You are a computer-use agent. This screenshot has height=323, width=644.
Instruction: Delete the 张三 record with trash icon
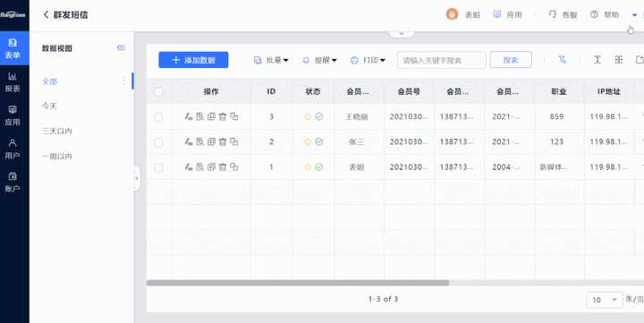pyautogui.click(x=223, y=141)
